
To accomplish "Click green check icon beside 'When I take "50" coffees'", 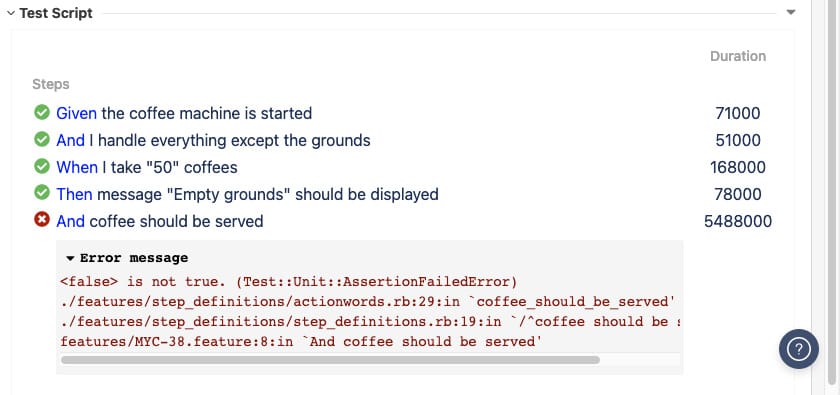I will point(42,167).
